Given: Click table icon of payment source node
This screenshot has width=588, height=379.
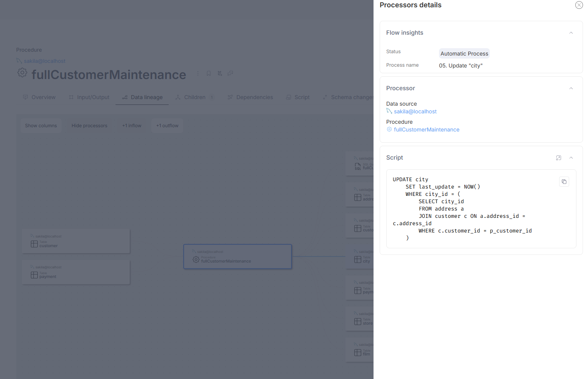Looking at the screenshot, I should 34,275.
